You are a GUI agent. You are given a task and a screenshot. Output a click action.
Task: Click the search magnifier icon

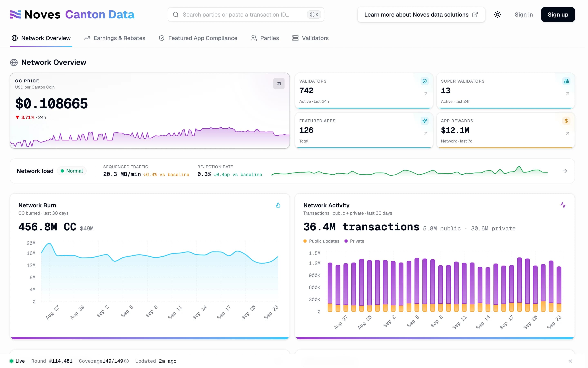pyautogui.click(x=176, y=15)
